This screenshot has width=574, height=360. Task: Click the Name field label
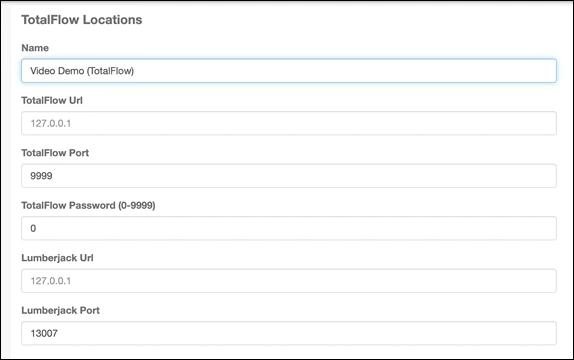[35, 48]
